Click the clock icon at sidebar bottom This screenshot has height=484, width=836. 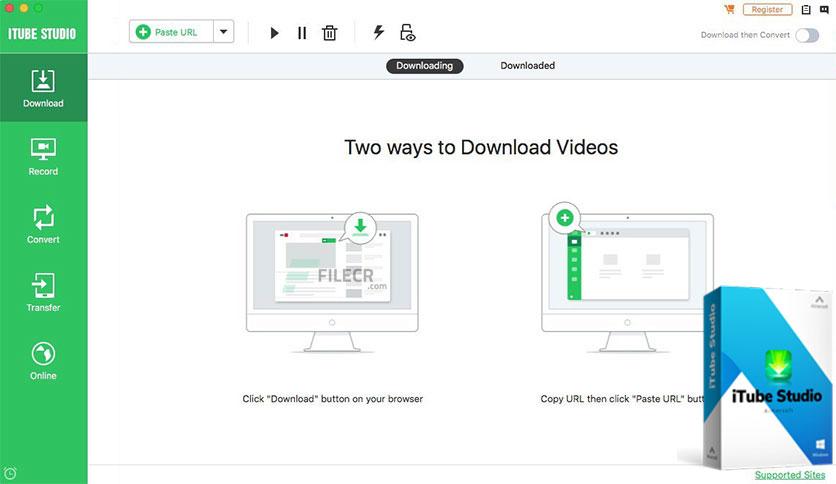click(10, 473)
